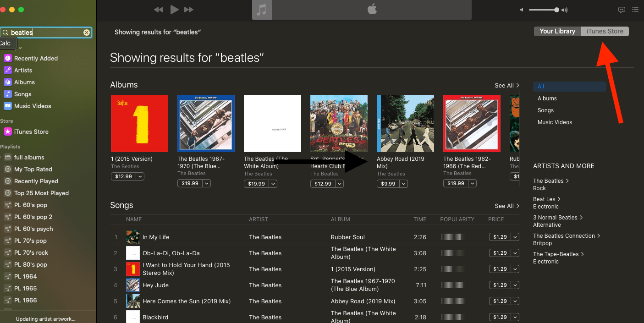The height and width of the screenshot is (323, 644).
Task: Select the PL 60's pop playlist
Action: pyautogui.click(x=30, y=205)
